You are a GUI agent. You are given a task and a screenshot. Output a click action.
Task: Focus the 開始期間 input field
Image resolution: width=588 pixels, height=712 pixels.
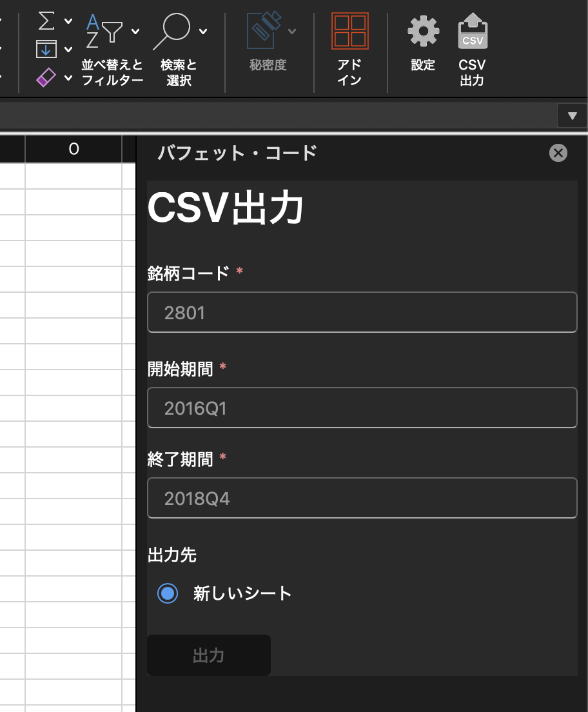pos(362,408)
